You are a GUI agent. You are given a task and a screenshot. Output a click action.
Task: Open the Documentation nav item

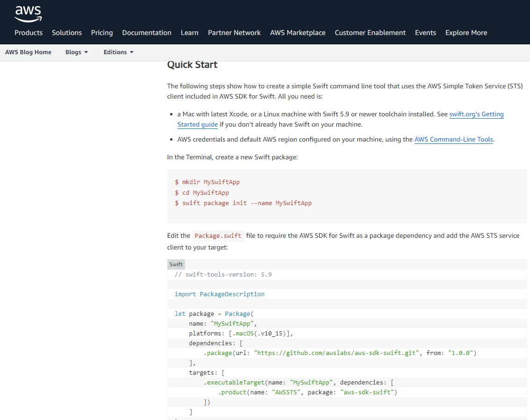[147, 33]
